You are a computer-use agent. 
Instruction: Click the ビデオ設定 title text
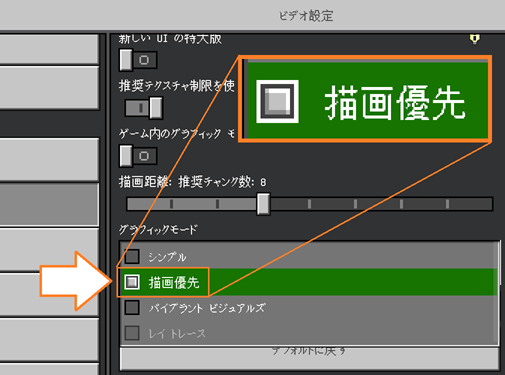point(306,16)
